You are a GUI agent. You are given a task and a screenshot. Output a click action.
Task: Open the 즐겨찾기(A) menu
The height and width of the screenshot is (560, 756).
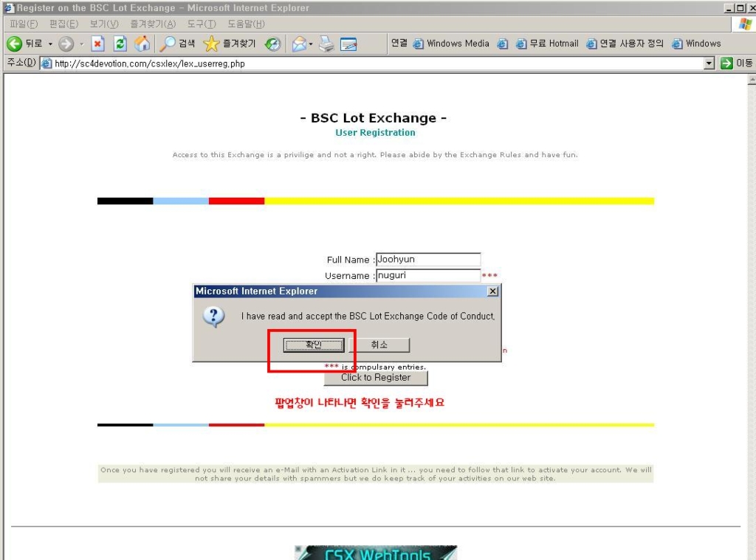153,24
